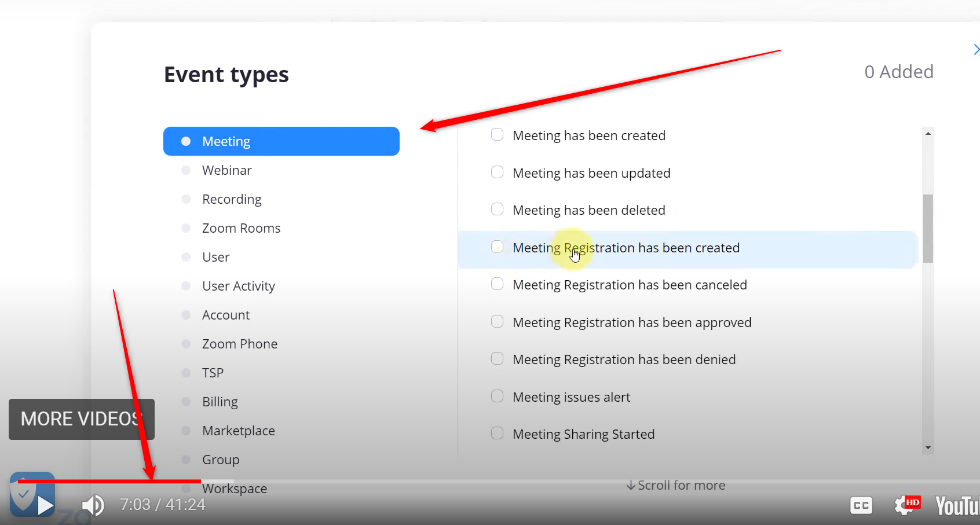Select the Recording event category
Screen dimensions: 980x525
231,199
